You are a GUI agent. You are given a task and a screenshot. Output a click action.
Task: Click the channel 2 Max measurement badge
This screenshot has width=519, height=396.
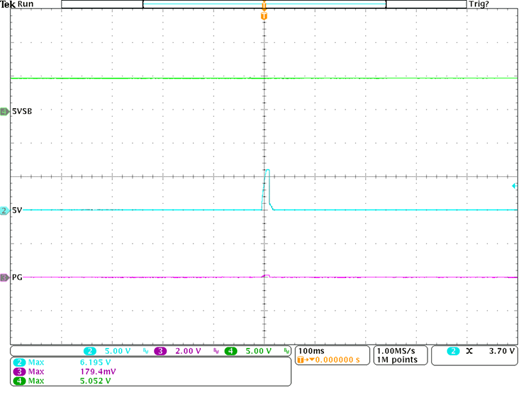pos(19,362)
